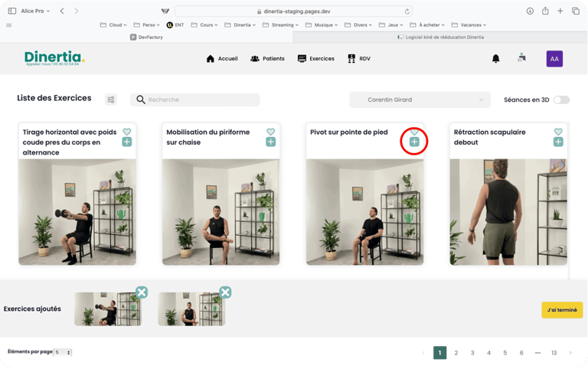Click the Safari share icon

point(545,11)
